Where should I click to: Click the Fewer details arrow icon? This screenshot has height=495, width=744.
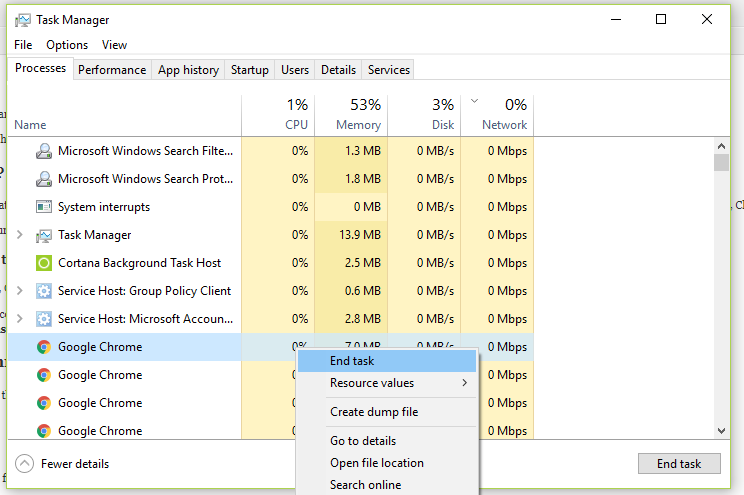point(24,464)
